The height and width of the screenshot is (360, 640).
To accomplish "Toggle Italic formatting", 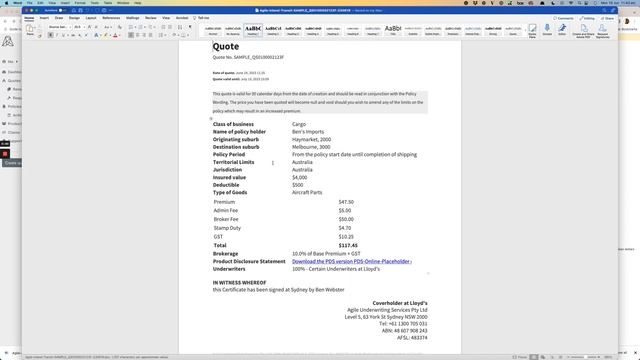I will (x=57, y=35).
